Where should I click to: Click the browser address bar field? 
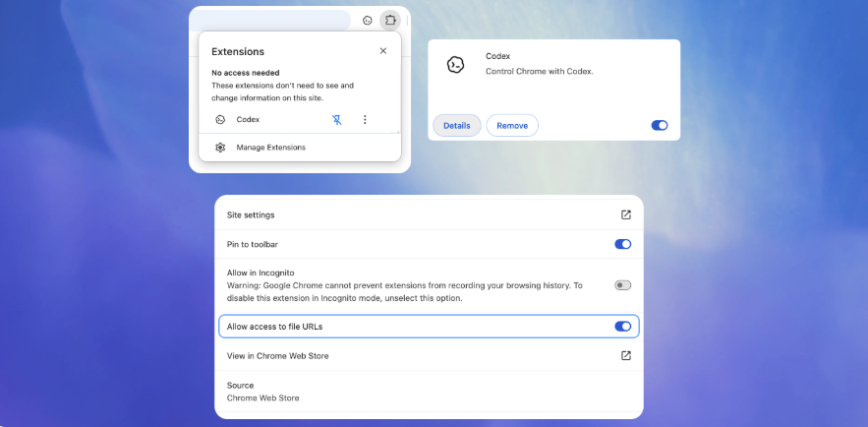[x=269, y=21]
